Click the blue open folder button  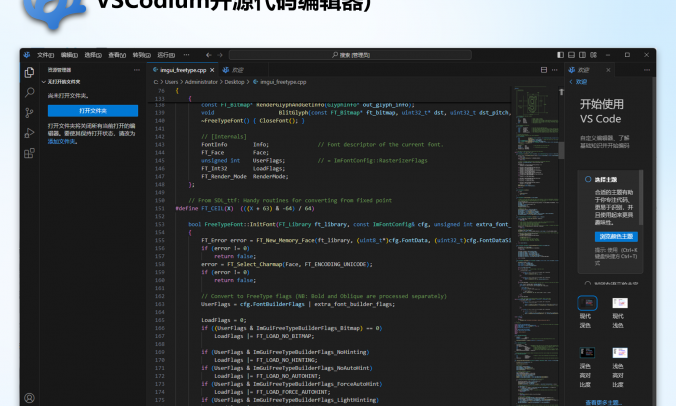pyautogui.click(x=93, y=111)
